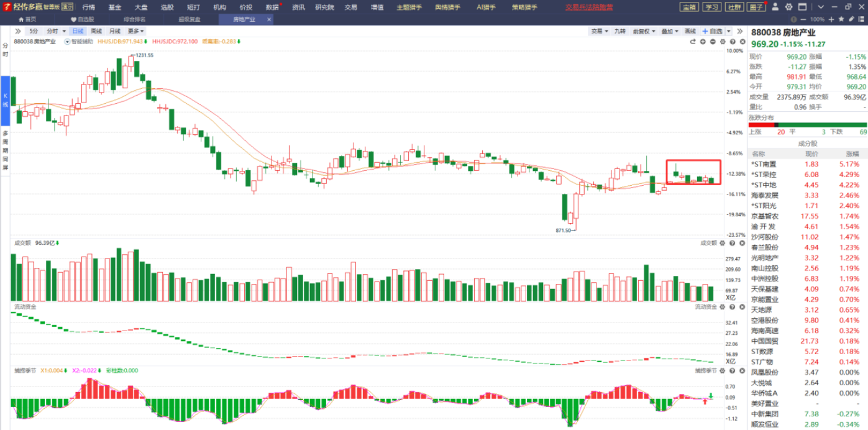Sort the list by 现价 column header
Viewport: 868px width, 430px height.
click(x=812, y=153)
